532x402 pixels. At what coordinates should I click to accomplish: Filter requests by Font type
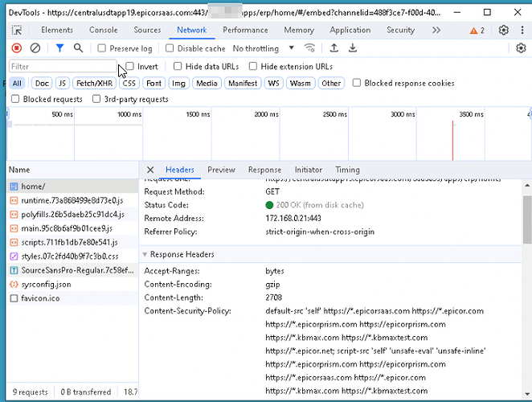click(x=154, y=83)
